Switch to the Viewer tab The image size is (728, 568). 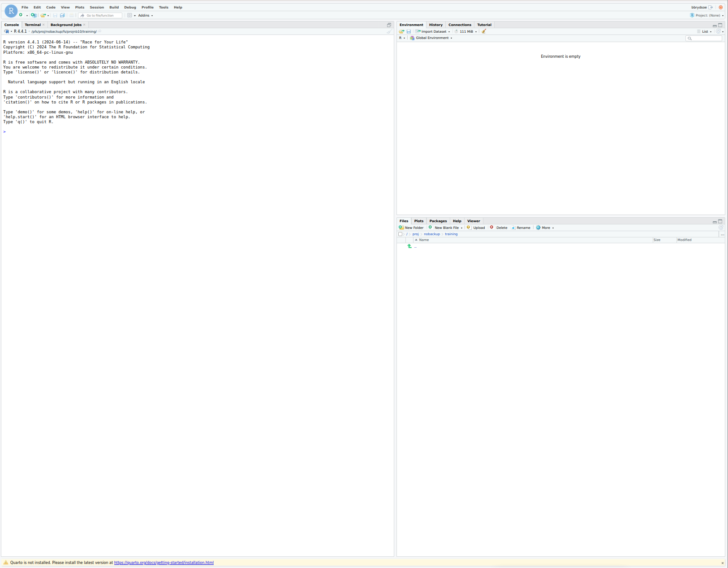(x=474, y=221)
